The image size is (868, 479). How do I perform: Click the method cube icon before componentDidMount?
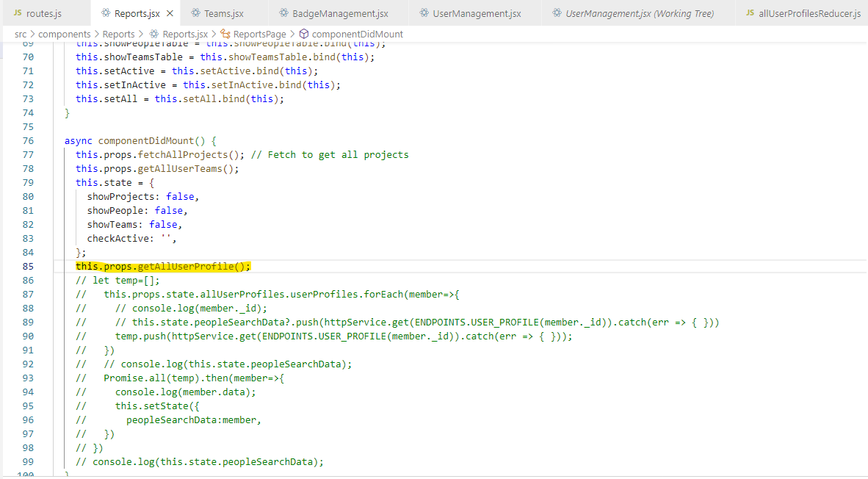click(x=304, y=34)
